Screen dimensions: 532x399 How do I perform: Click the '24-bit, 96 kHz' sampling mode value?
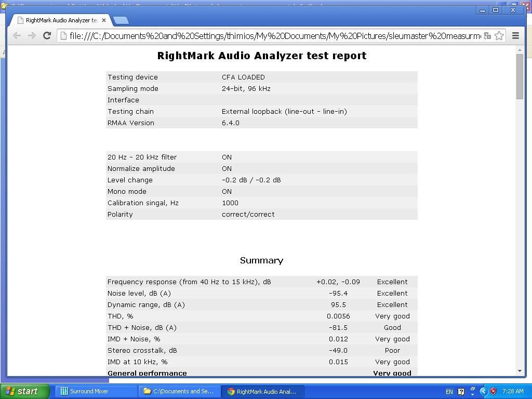246,88
